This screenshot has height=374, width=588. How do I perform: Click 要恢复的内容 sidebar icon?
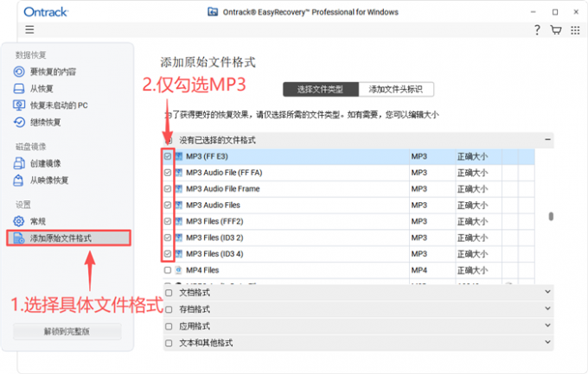tap(19, 71)
